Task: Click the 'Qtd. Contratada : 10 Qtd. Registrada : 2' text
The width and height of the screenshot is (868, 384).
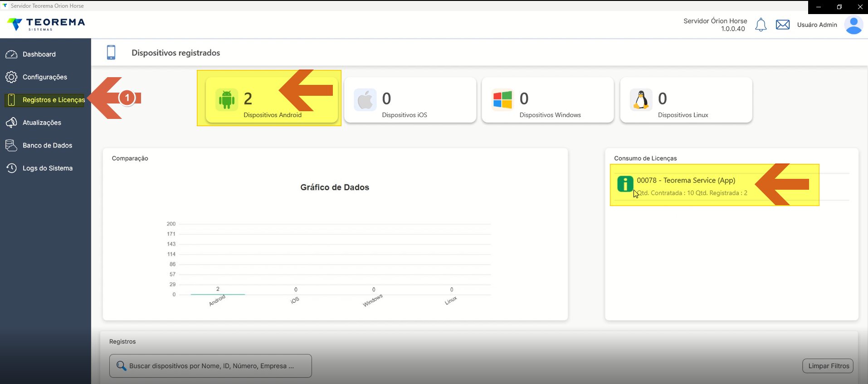Action: click(x=692, y=193)
